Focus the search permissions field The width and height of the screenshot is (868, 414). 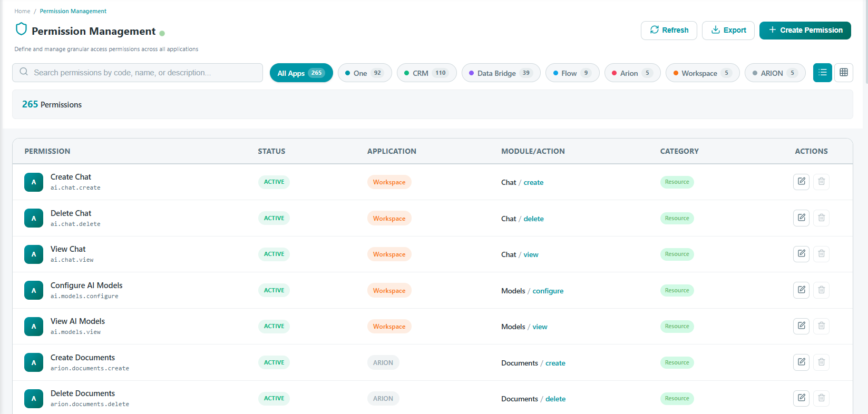point(138,73)
